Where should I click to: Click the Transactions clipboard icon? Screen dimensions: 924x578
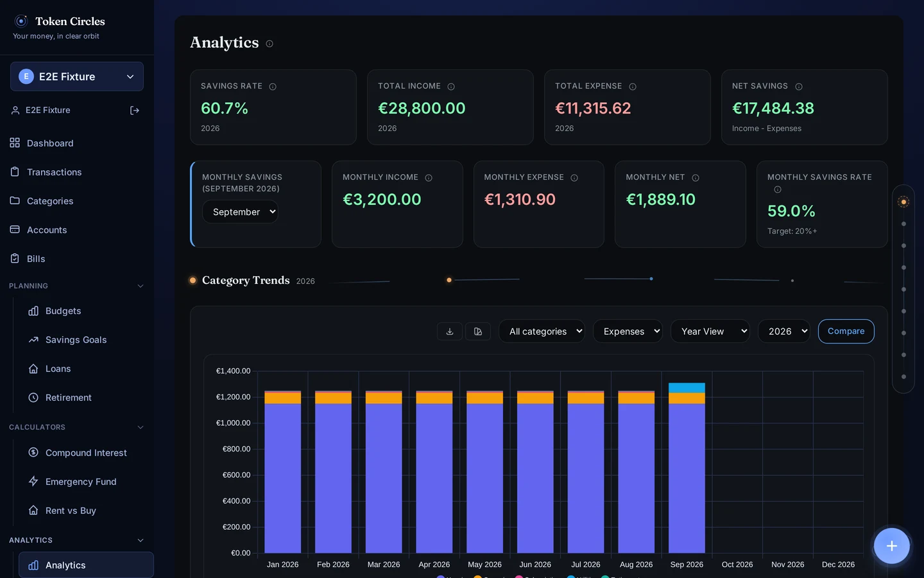(15, 171)
